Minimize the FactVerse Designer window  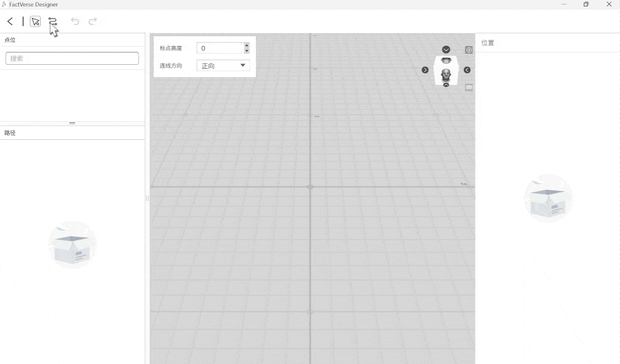click(x=564, y=5)
